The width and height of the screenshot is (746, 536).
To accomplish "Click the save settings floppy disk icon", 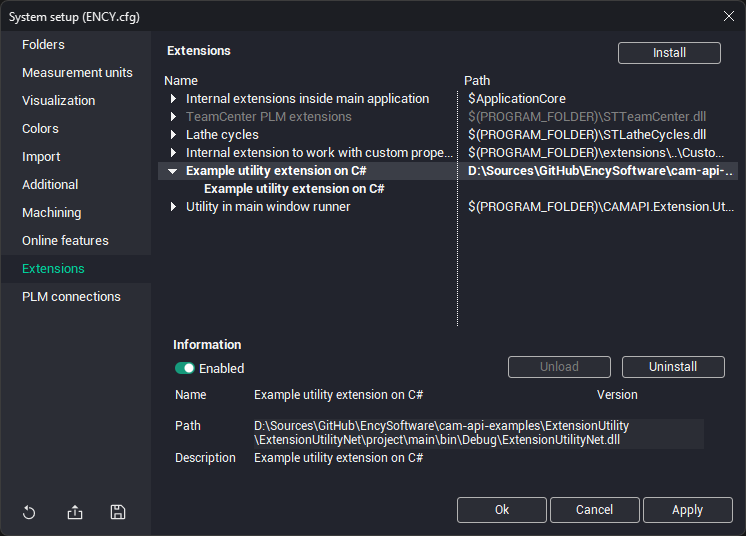I will (x=118, y=513).
